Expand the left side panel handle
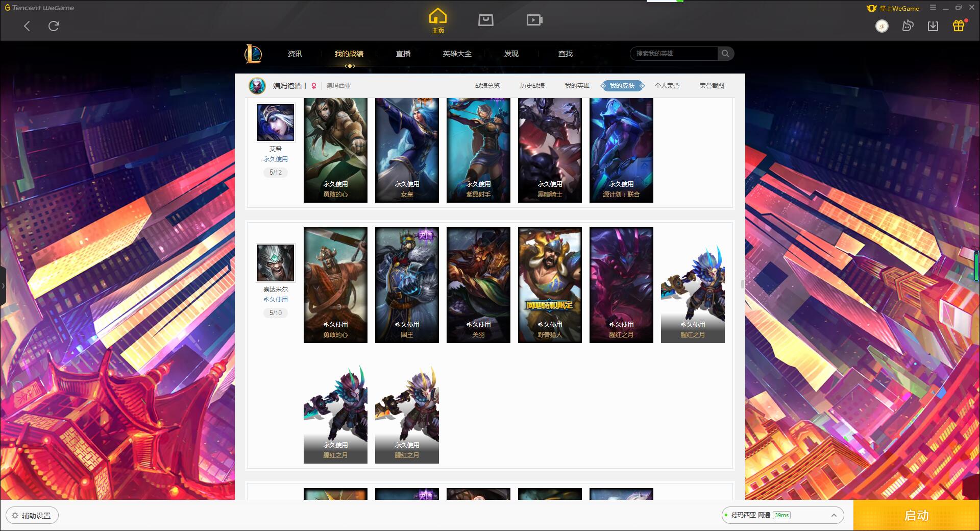The width and height of the screenshot is (980, 531). pyautogui.click(x=3, y=286)
